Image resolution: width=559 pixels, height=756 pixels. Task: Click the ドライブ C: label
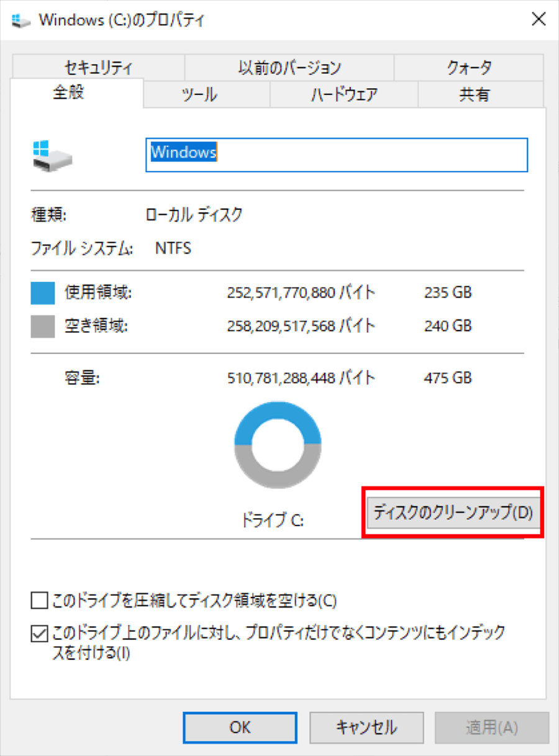273,521
